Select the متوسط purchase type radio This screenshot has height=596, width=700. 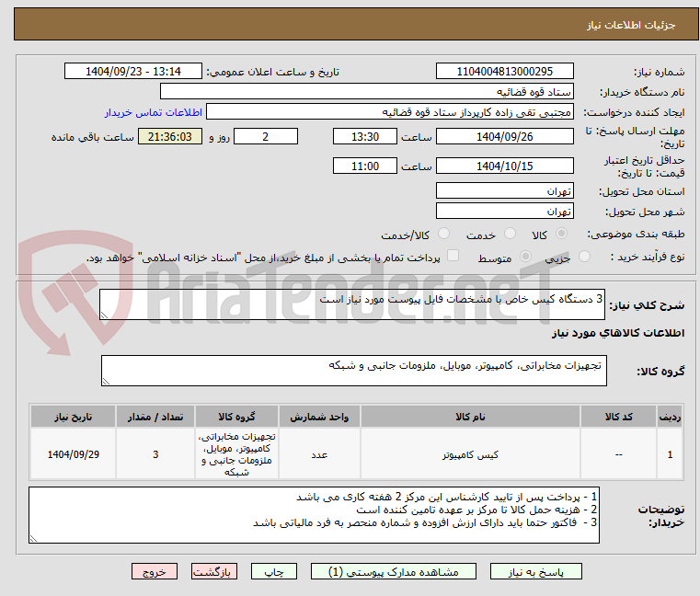[x=525, y=257]
